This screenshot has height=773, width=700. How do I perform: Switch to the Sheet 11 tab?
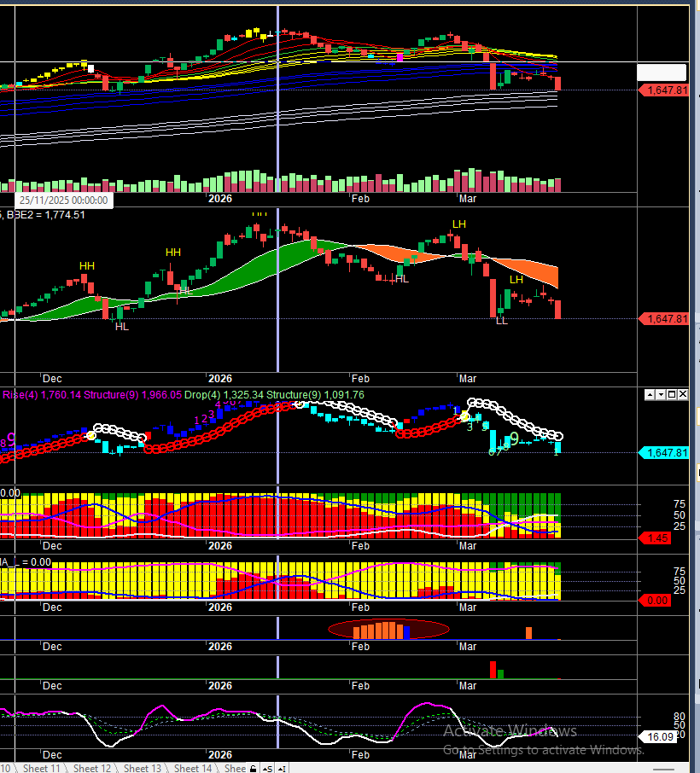tap(42, 768)
